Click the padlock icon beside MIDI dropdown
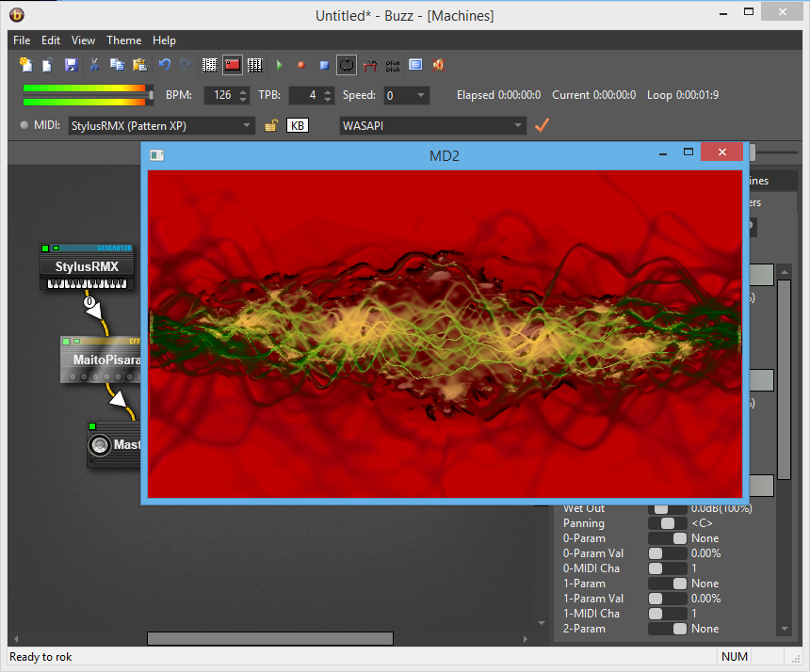Viewport: 810px width, 672px height. coord(271,125)
